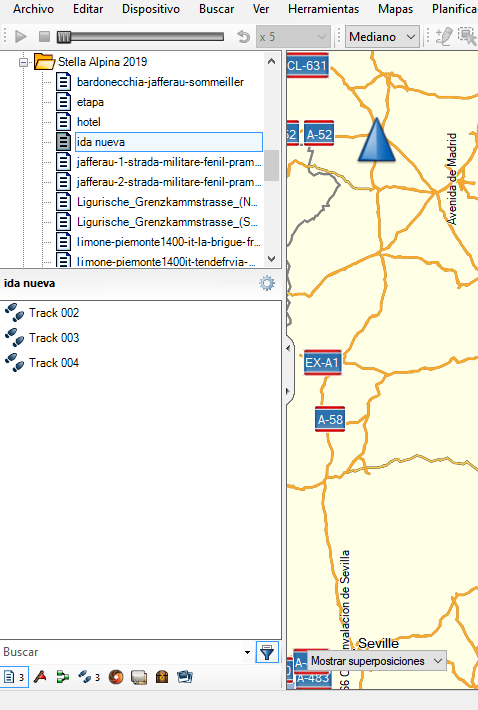Click the library scroll down arrow
478x710 pixels.
point(272,259)
